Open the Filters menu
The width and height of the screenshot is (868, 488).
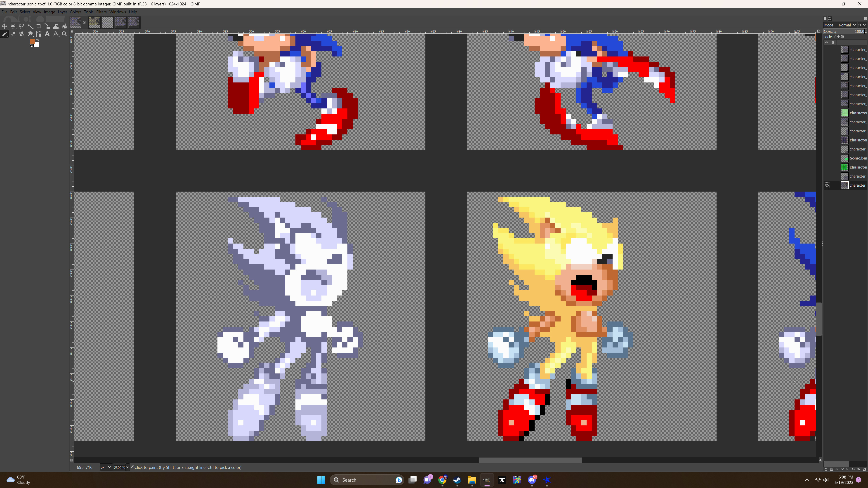click(101, 12)
